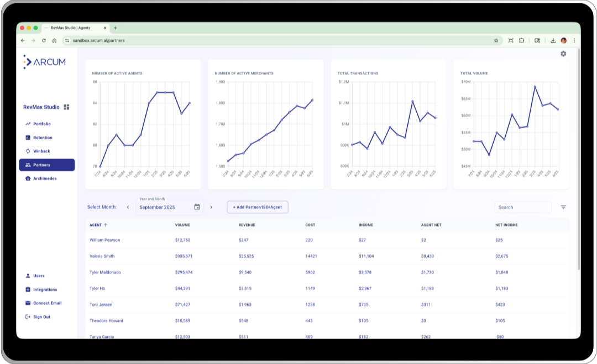Advance to next month with the right chevron
Image resolution: width=597 pixels, height=364 pixels.
click(x=211, y=207)
